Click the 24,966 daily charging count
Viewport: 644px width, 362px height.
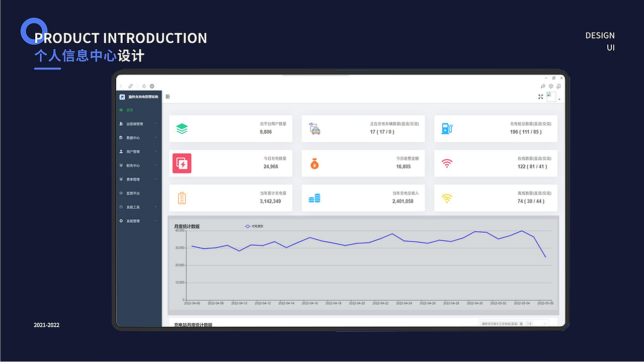(271, 166)
